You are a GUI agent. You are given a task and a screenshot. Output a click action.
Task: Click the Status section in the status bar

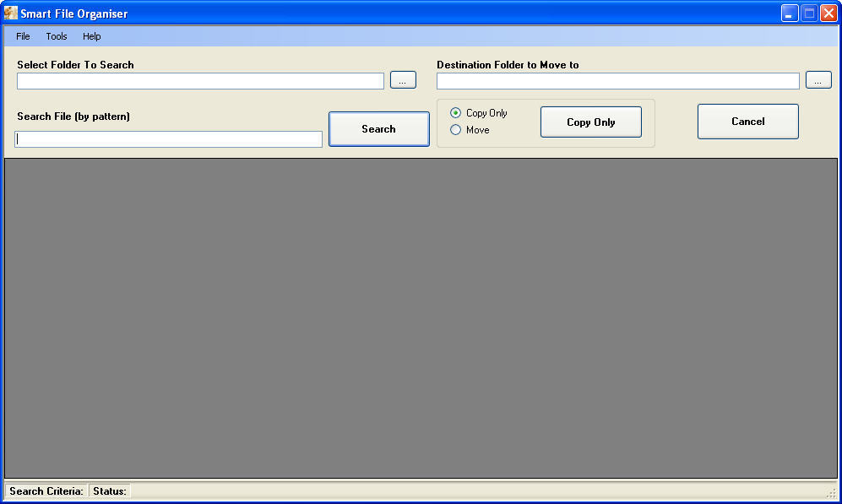[x=109, y=490]
